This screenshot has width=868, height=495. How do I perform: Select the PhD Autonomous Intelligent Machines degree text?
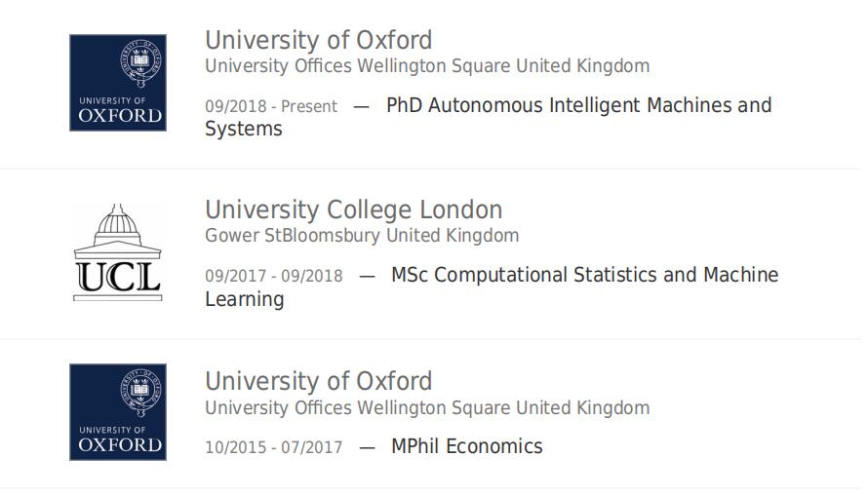(578, 105)
